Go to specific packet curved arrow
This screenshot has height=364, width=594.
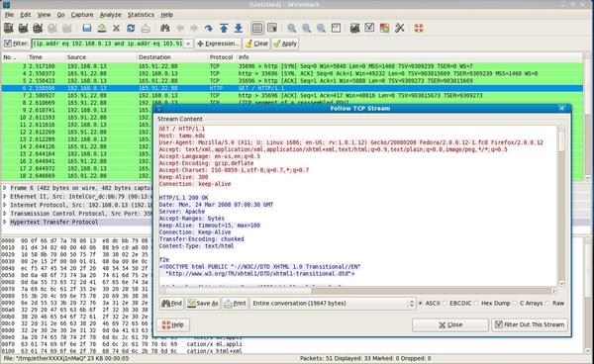[208, 28]
